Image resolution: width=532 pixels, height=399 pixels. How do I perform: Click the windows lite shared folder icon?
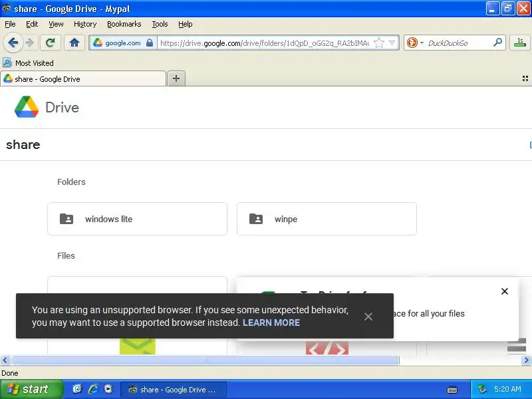(x=66, y=219)
